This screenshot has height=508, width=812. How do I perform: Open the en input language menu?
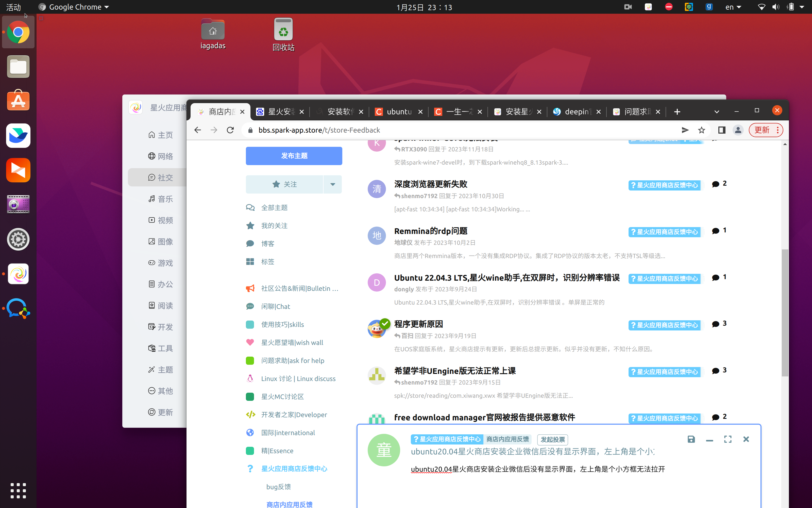(x=733, y=7)
